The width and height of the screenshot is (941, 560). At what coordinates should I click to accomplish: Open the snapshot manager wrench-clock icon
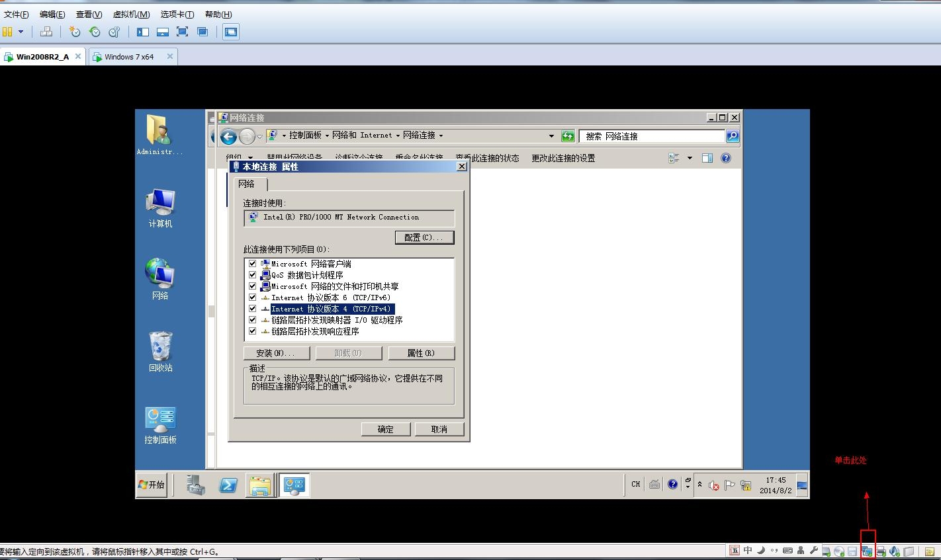[x=114, y=32]
